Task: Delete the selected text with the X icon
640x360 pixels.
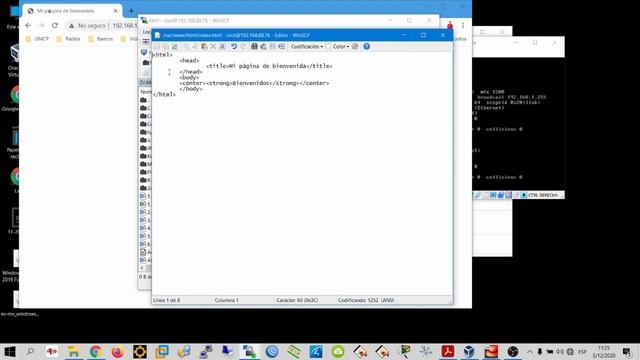Action: pos(213,47)
